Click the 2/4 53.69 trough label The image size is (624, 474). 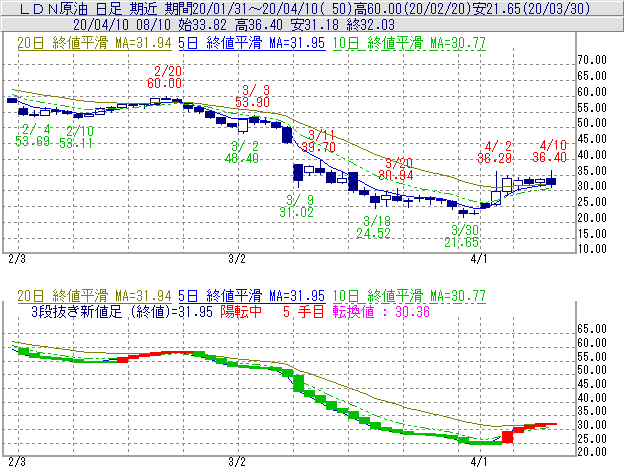point(33,135)
